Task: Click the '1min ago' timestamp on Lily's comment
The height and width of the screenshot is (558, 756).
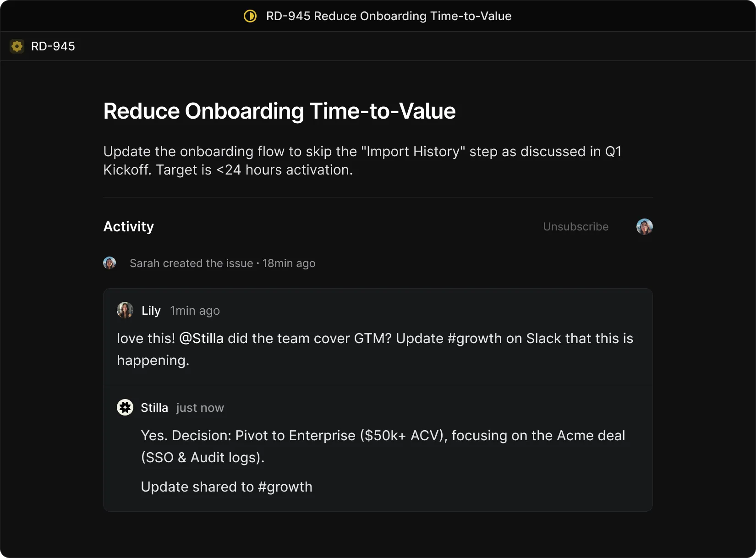Action: pos(194,311)
